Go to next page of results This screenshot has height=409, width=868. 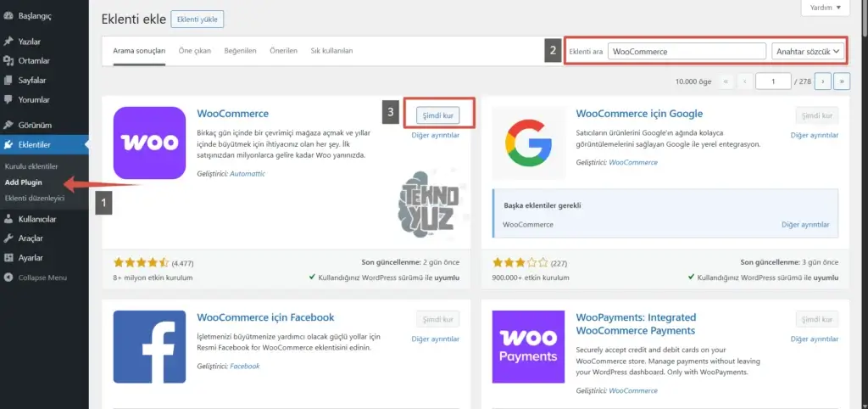[x=822, y=81]
